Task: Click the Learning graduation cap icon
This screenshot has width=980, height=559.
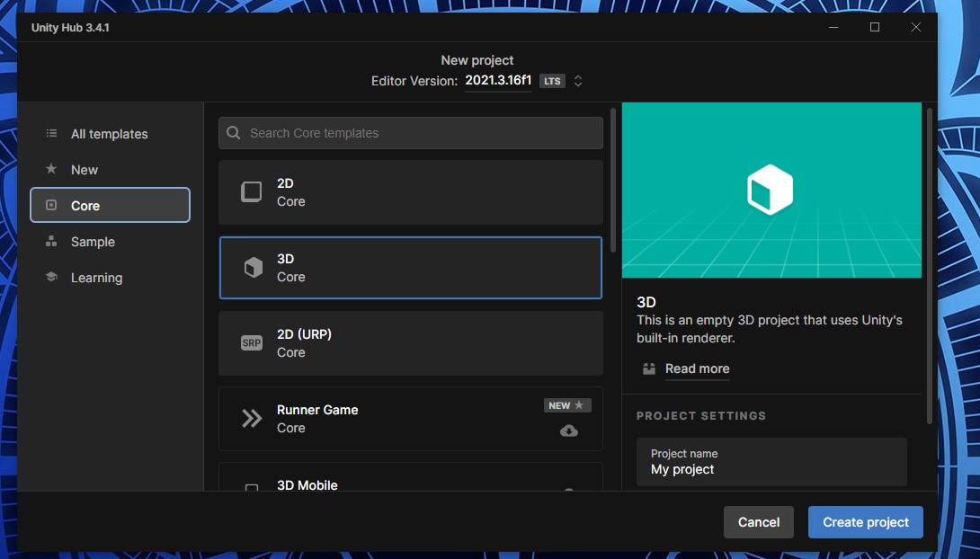Action: pos(51,277)
